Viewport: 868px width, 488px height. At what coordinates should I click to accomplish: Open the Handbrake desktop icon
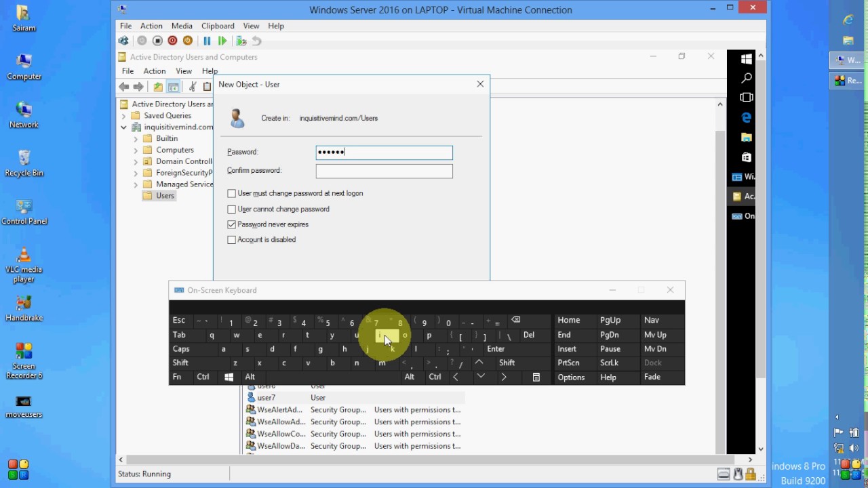(24, 308)
